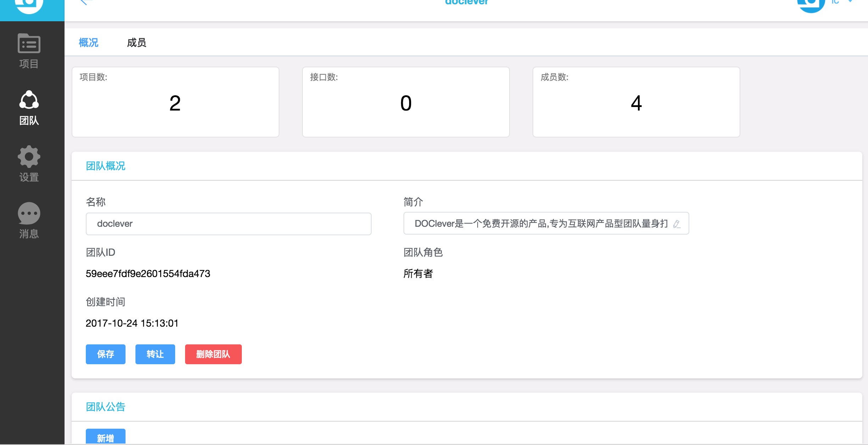
Task: Open the 项目 section in sidebar
Action: click(x=29, y=51)
